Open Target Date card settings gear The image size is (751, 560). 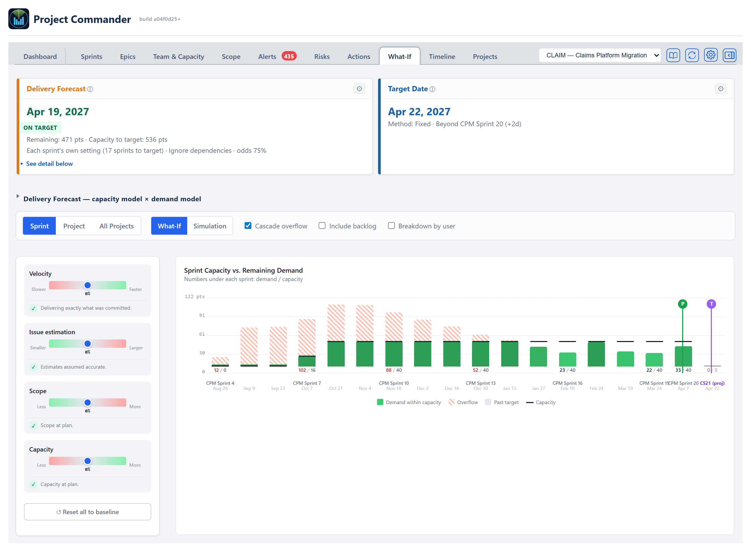pos(720,89)
